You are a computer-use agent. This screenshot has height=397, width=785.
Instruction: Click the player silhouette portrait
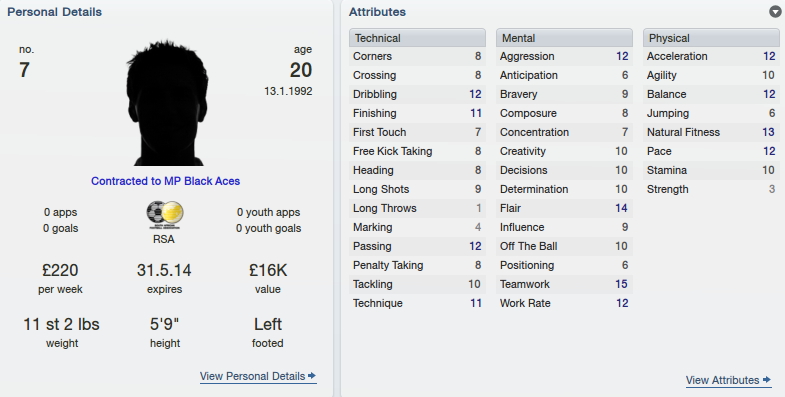pyautogui.click(x=167, y=103)
